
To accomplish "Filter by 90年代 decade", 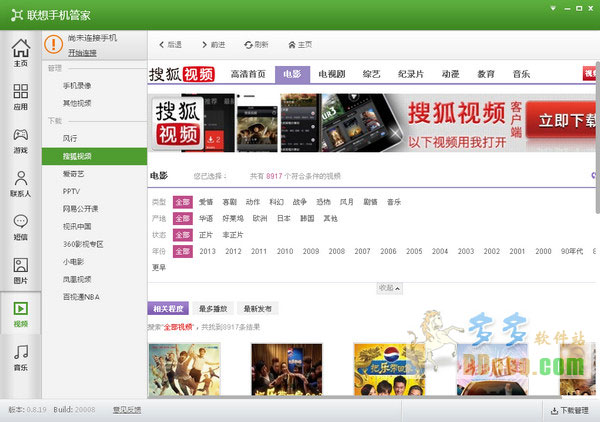I will 572,251.
